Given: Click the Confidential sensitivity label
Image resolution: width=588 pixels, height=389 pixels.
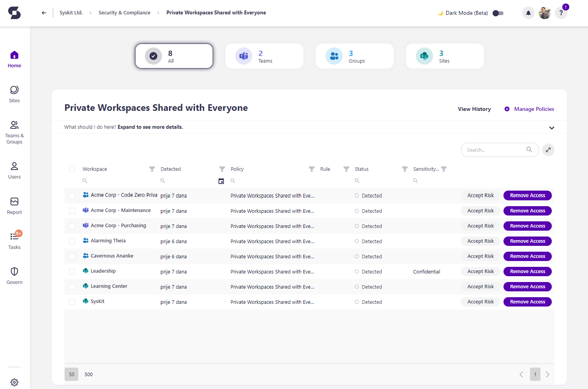Looking at the screenshot, I should [x=427, y=272].
